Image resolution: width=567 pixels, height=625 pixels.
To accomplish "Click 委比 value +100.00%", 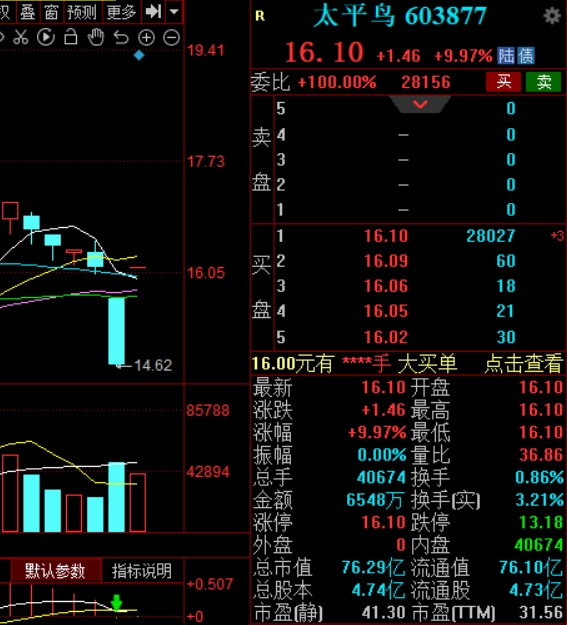I will coord(337,83).
